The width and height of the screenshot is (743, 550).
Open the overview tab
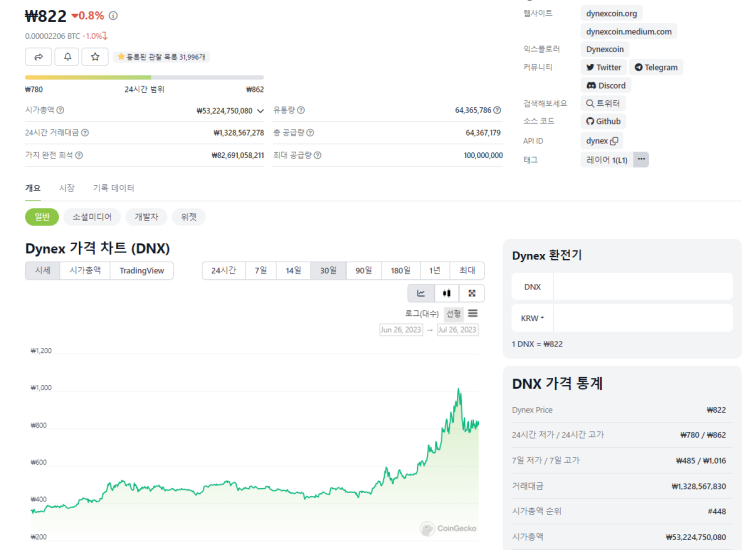click(x=33, y=188)
